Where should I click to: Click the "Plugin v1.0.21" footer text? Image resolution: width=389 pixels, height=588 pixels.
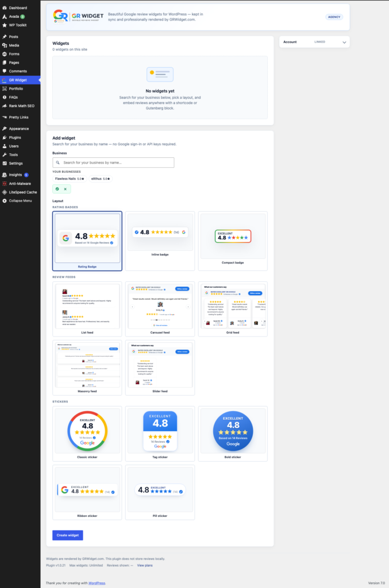click(56, 566)
